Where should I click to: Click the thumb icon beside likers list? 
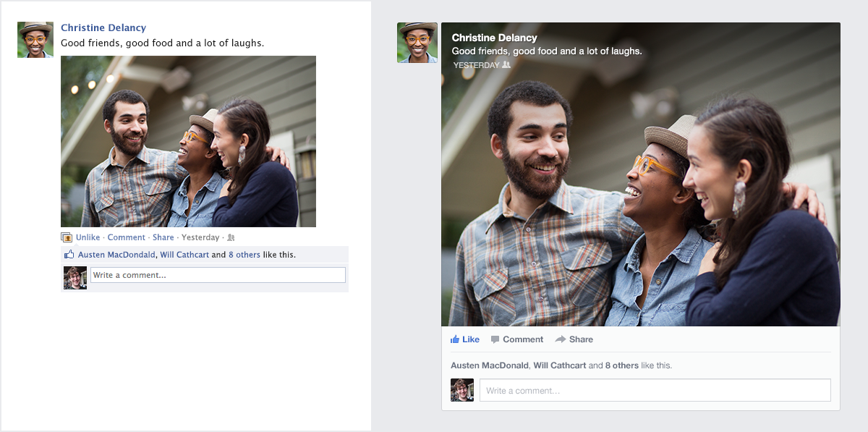pos(69,254)
